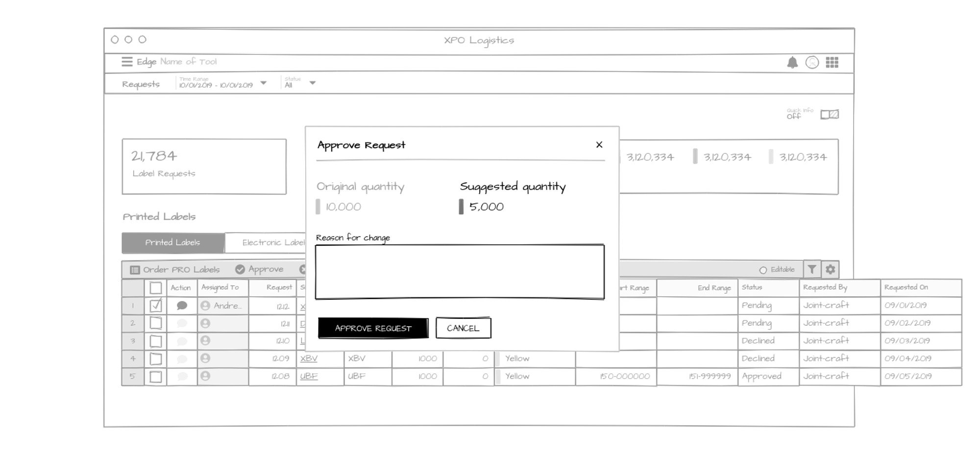Click the table filter funnel icon
The image size is (980, 458).
(812, 269)
